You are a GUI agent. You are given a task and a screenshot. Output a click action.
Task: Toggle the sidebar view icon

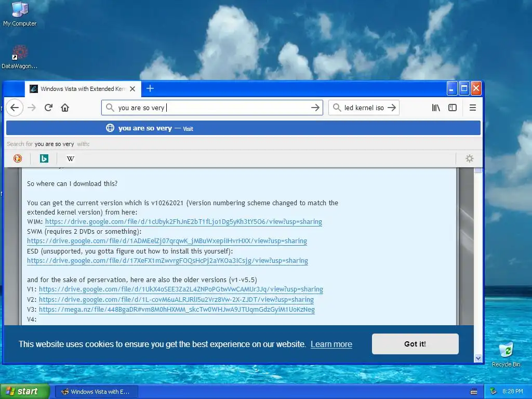tap(453, 108)
